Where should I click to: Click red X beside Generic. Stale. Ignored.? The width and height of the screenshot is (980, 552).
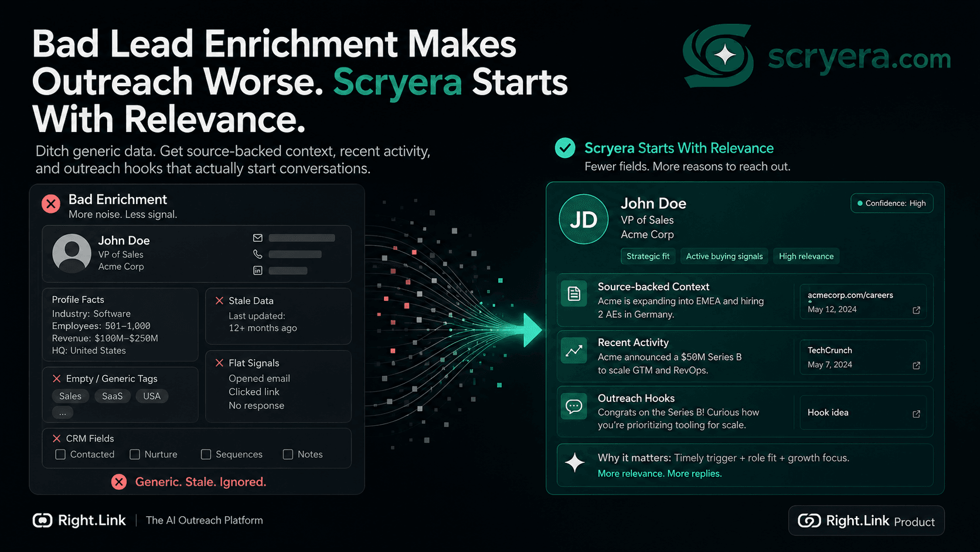point(119,482)
